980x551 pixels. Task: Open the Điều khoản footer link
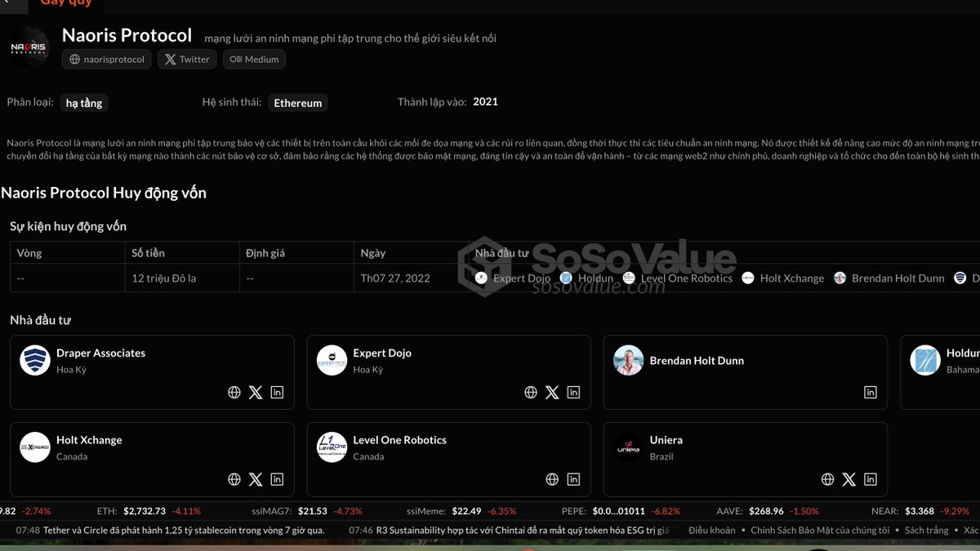[711, 530]
